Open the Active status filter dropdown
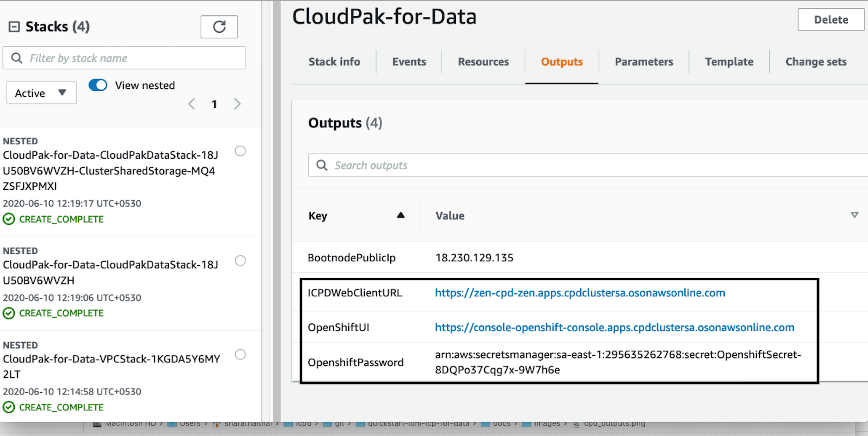This screenshot has width=868, height=436. [x=42, y=93]
